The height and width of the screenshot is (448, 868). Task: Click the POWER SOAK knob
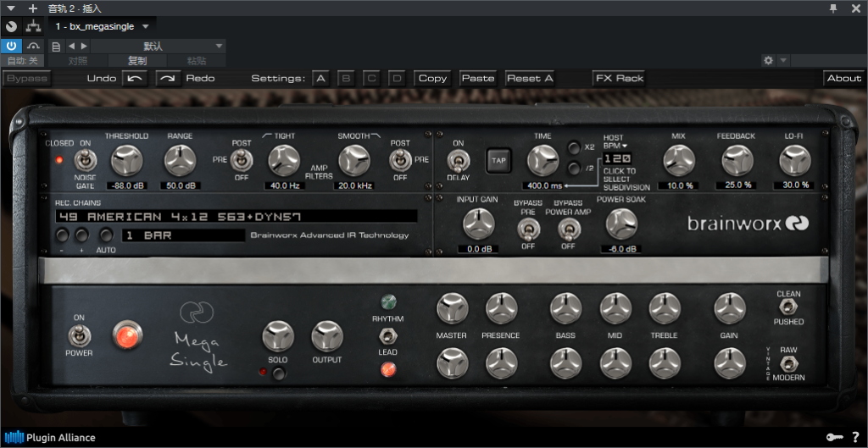point(621,224)
